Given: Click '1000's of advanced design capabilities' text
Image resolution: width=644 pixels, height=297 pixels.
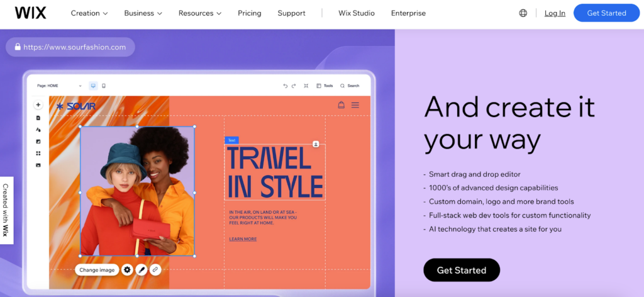Looking at the screenshot, I should pyautogui.click(x=493, y=188).
